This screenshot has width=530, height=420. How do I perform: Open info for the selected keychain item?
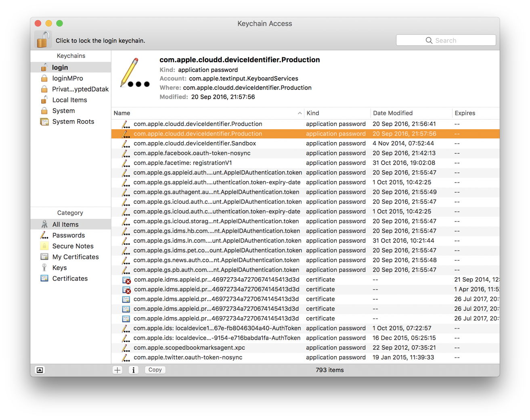click(x=134, y=370)
